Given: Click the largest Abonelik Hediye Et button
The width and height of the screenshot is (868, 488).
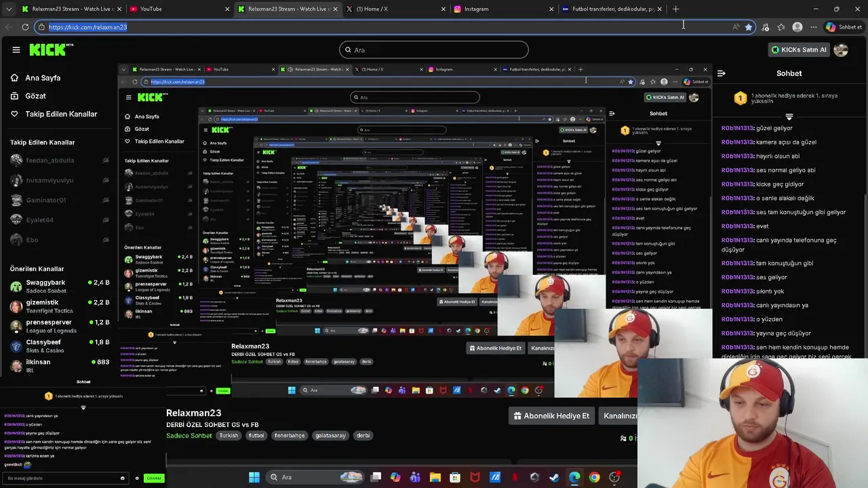Looking at the screenshot, I should pyautogui.click(x=551, y=416).
